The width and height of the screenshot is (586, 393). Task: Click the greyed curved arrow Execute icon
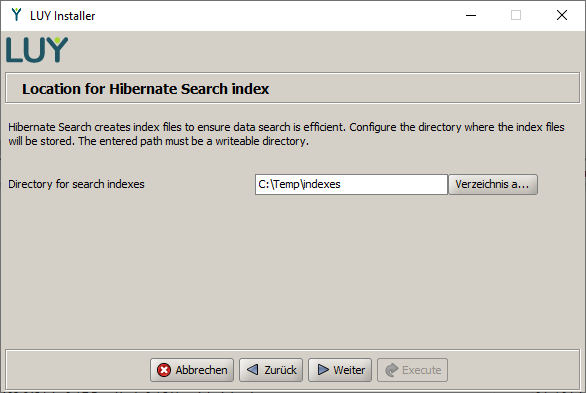coord(392,370)
